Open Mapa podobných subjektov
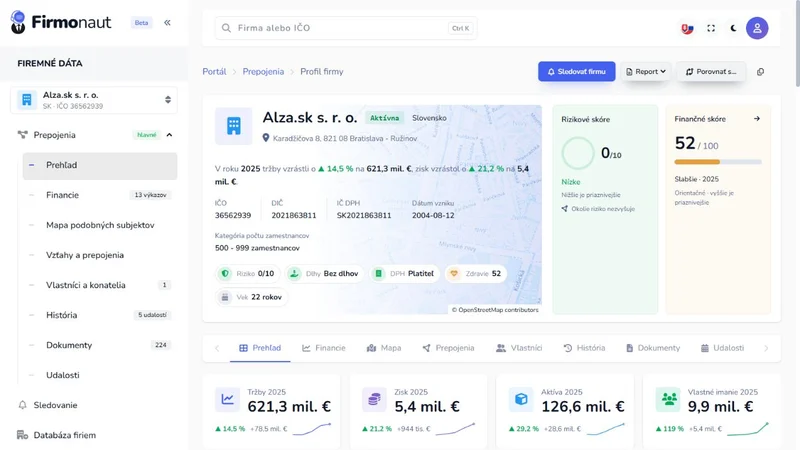 pyautogui.click(x=100, y=225)
